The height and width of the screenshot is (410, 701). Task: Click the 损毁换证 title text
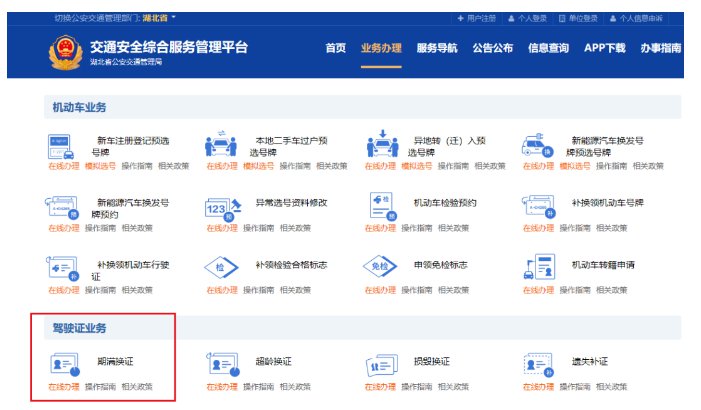tap(432, 361)
